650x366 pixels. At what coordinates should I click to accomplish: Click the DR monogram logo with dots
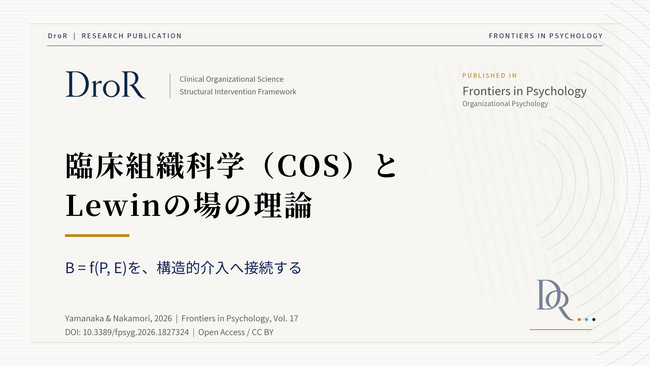pyautogui.click(x=566, y=301)
